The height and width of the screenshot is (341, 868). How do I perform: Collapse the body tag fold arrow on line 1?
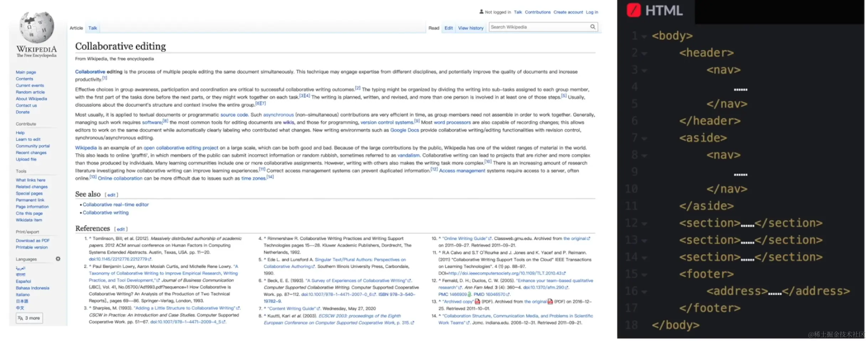tap(644, 36)
